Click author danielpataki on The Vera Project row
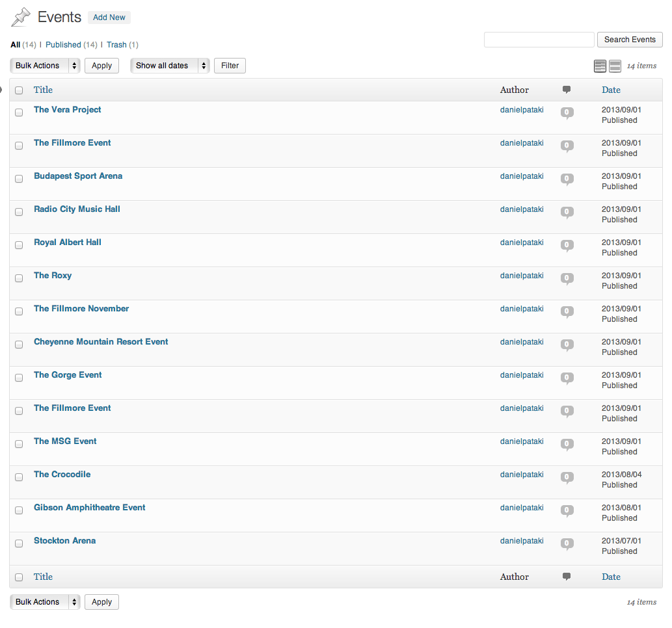This screenshot has width=672, height=628. [522, 110]
